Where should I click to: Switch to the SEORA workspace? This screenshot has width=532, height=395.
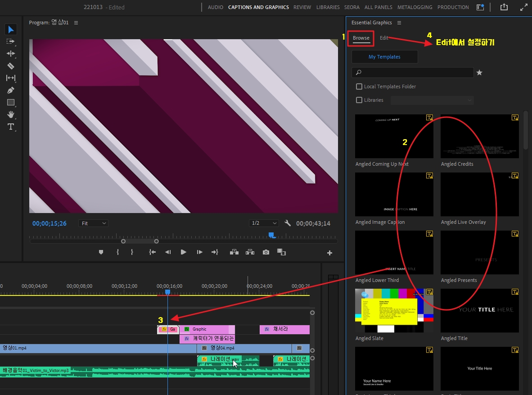click(352, 7)
